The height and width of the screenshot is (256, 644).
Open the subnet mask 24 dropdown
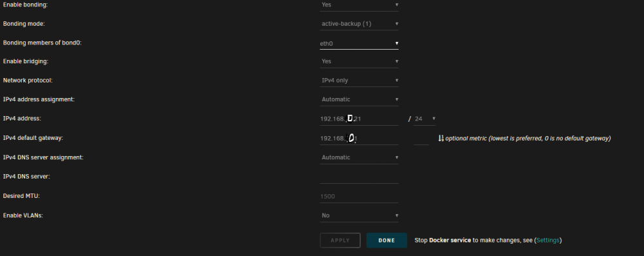pyautogui.click(x=424, y=119)
